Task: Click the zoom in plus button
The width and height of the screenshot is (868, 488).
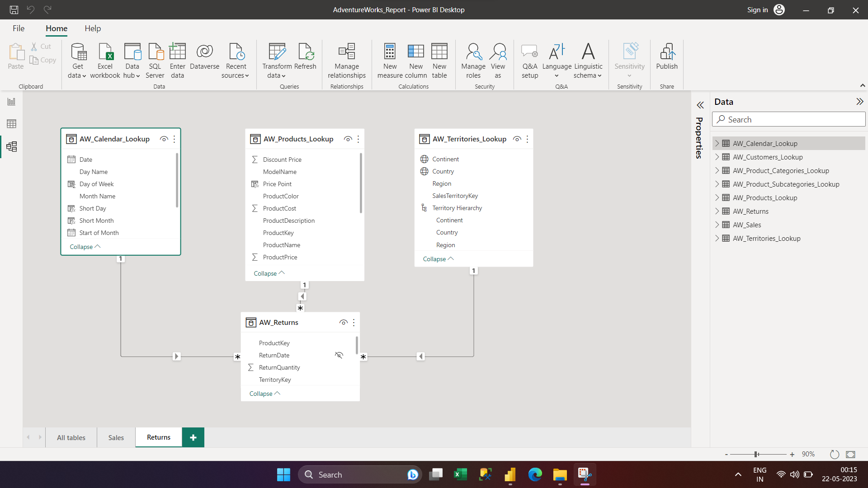Action: click(792, 455)
